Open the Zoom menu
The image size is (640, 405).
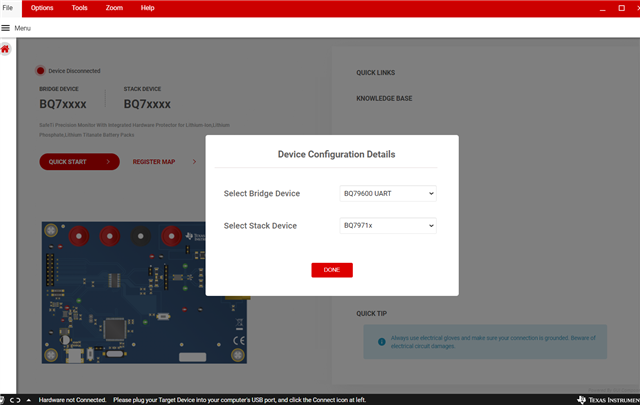(x=114, y=8)
